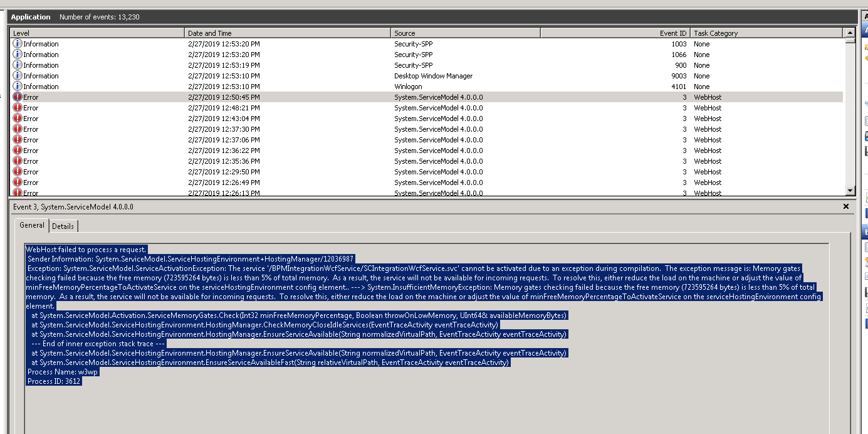Sort by the Task Category column header
The image size is (868, 434).
767,33
